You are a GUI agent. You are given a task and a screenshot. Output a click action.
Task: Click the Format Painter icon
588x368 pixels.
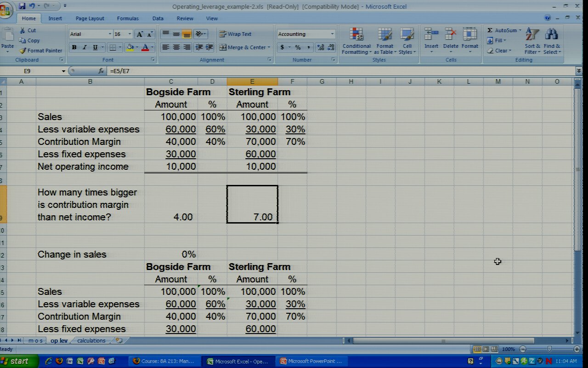[x=23, y=51]
